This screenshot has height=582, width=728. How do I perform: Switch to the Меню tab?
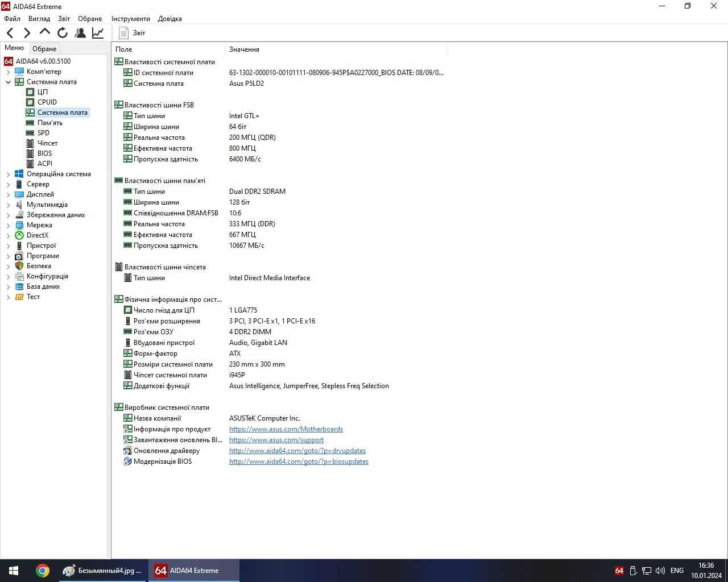[14, 48]
